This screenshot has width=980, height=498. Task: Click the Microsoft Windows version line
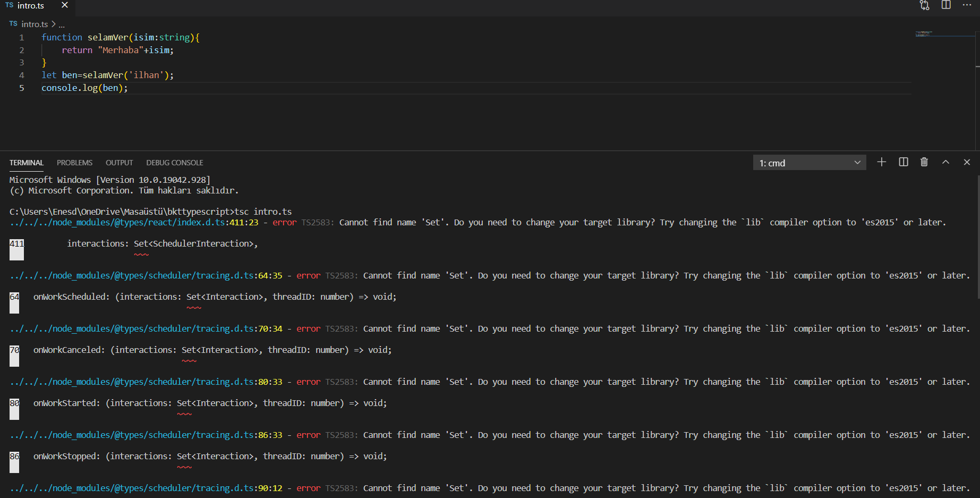point(110,180)
